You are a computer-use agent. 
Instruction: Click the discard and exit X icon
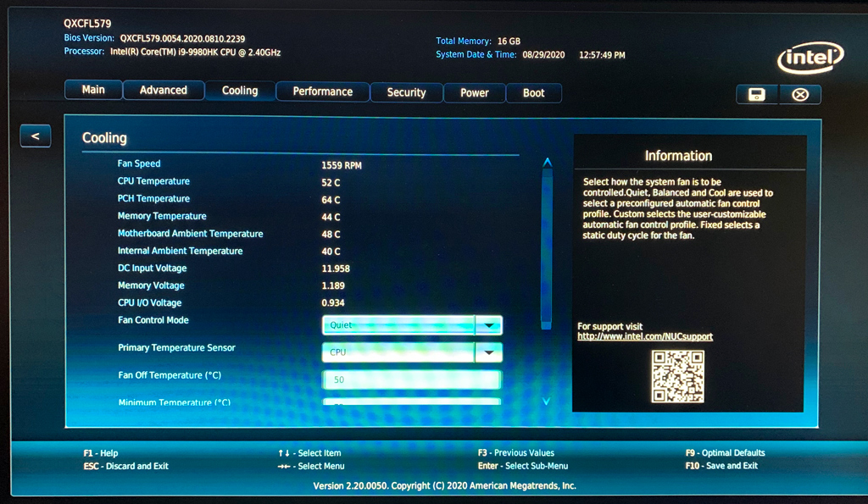pyautogui.click(x=799, y=94)
